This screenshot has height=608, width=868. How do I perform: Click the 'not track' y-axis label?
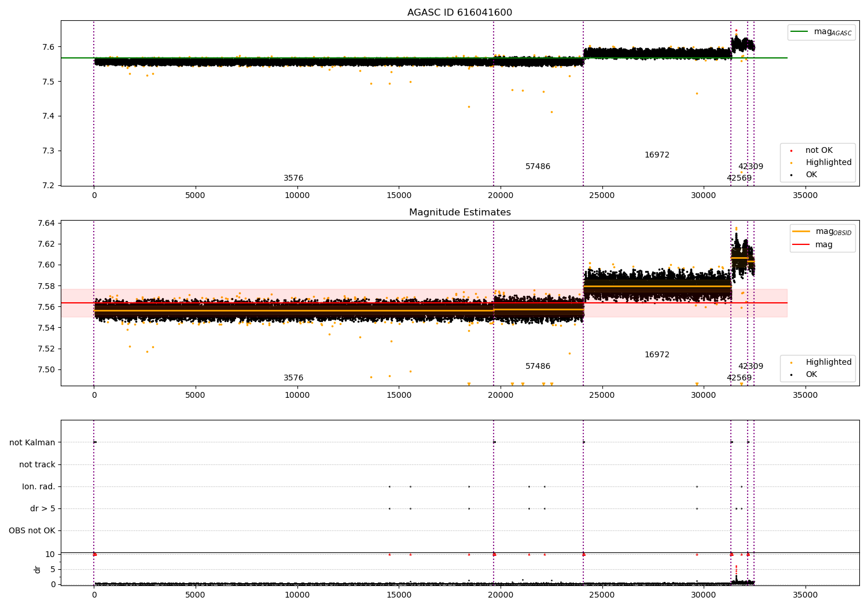[38, 464]
